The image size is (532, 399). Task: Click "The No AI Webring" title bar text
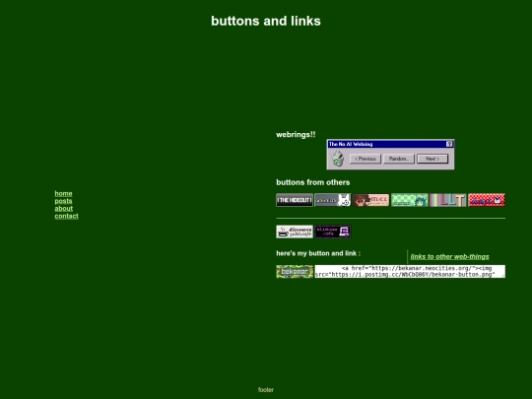coord(351,144)
